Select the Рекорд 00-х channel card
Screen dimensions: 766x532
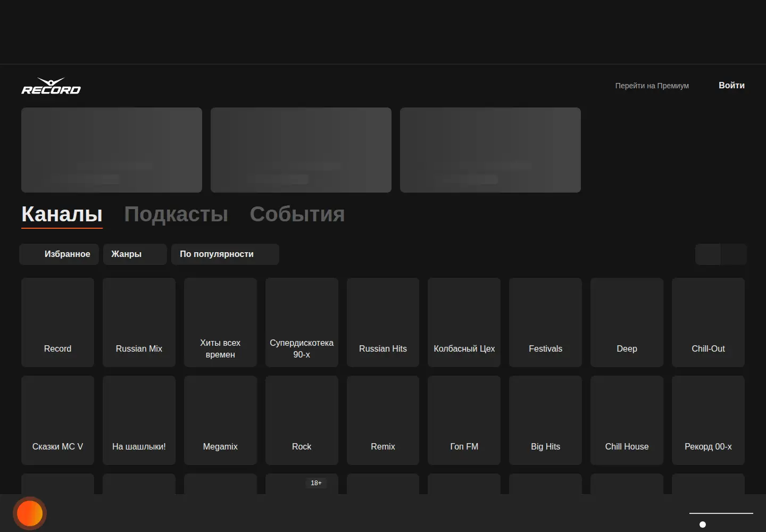point(708,420)
